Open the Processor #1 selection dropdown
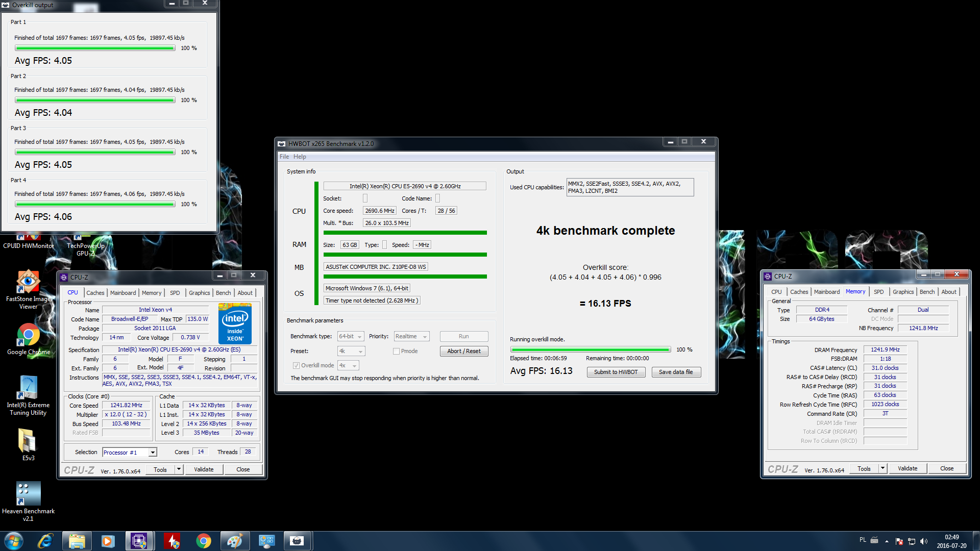The image size is (980, 551). (x=130, y=453)
